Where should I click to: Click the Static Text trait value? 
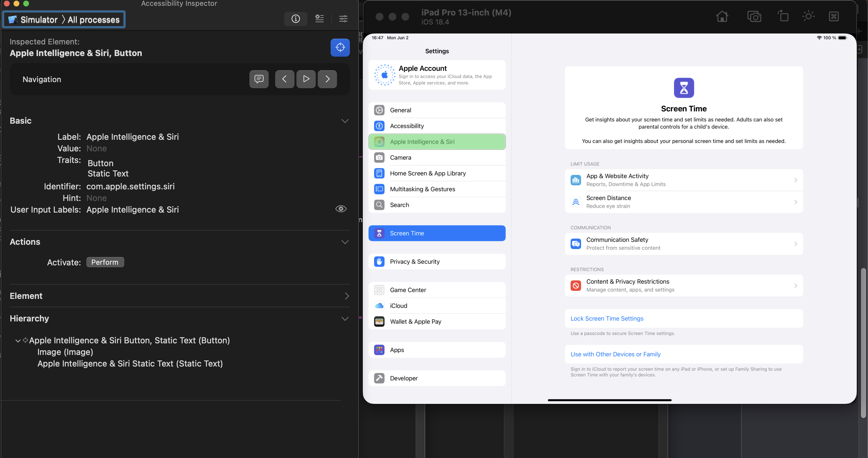108,174
